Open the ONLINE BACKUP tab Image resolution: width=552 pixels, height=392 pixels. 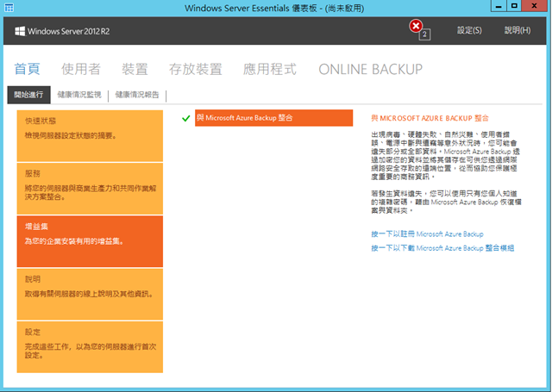point(370,69)
